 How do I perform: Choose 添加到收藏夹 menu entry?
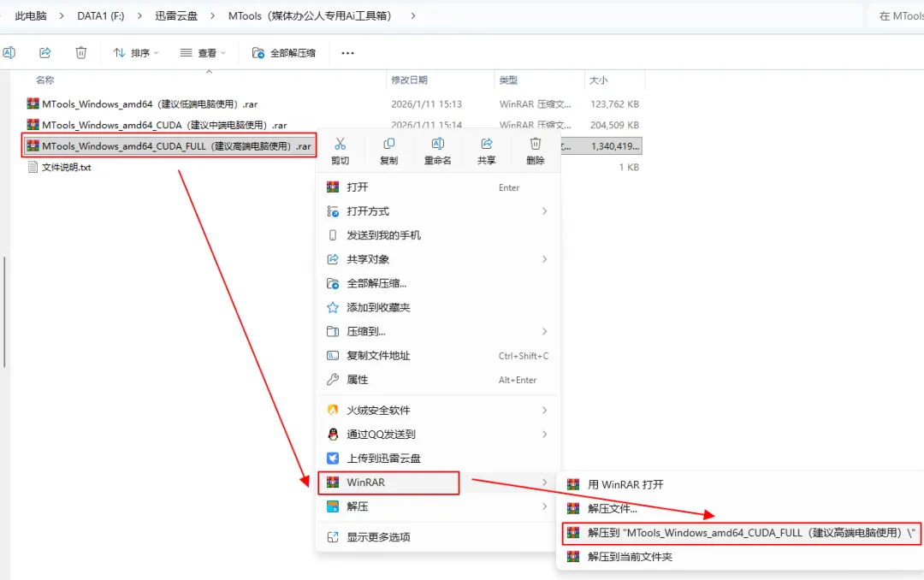coord(438,308)
